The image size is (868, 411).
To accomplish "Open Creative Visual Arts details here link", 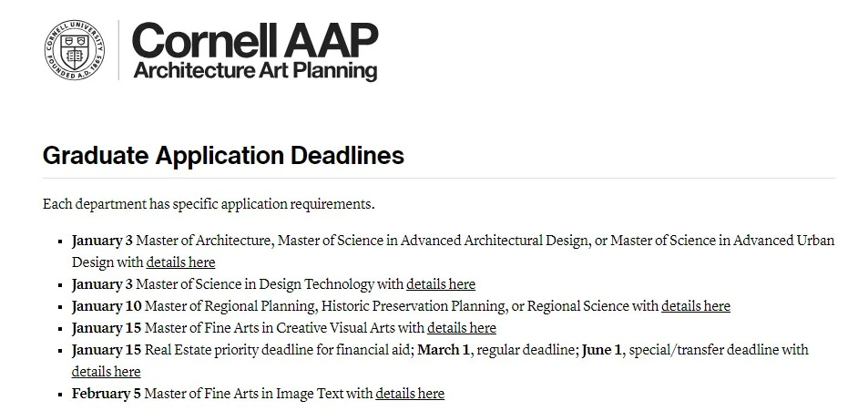I will 462,328.
